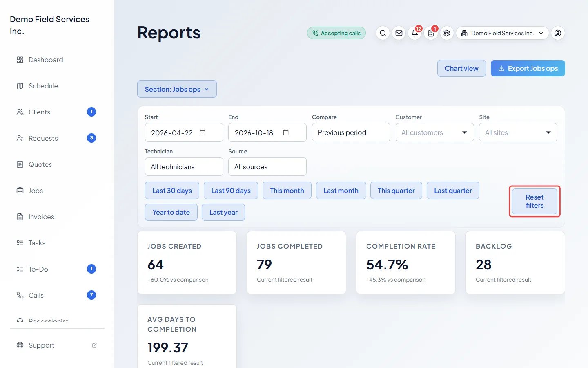The height and width of the screenshot is (368, 588).
Task: Open the Compare Previous period selector
Action: (x=351, y=132)
